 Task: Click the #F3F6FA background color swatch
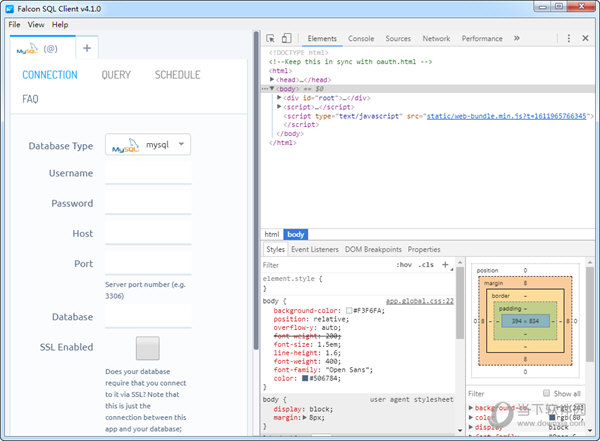pos(349,310)
